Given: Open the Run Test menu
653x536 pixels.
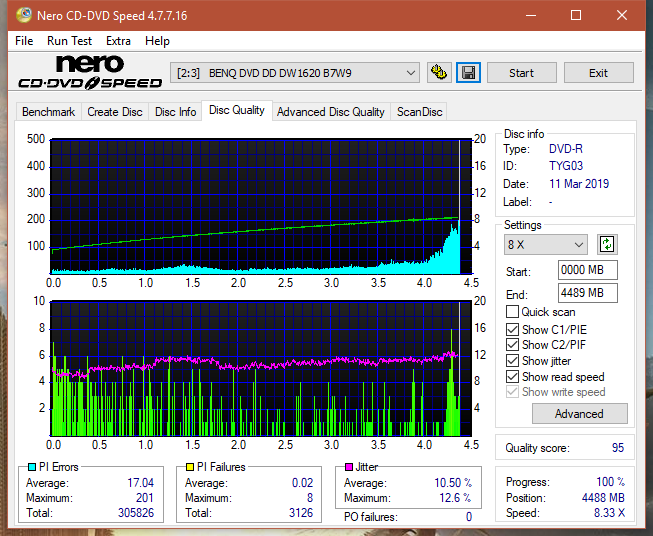Looking at the screenshot, I should click(x=69, y=41).
